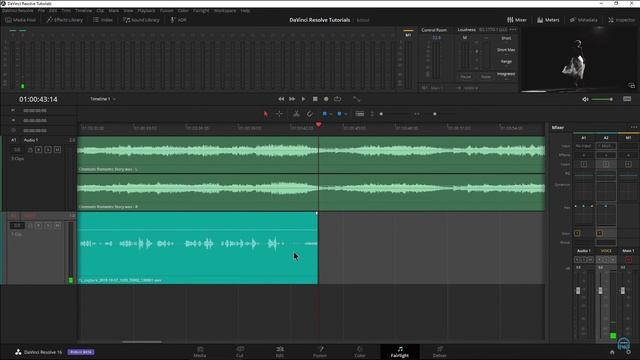Click the speaker mute icon
This screenshot has height=360, width=640.
tap(585, 99)
